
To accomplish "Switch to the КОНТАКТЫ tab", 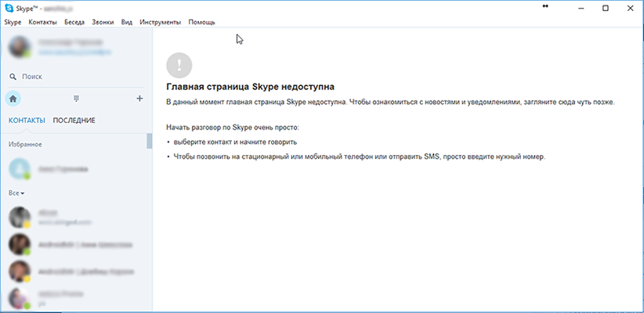I will (27, 121).
